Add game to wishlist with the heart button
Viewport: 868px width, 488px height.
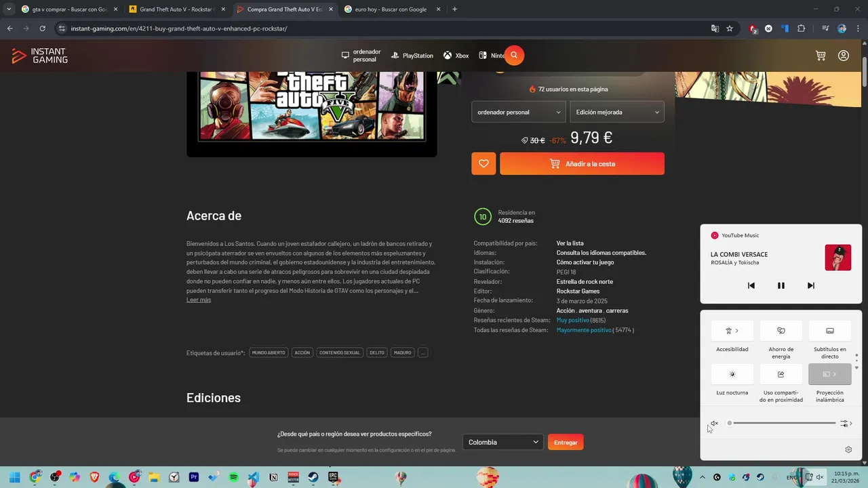click(484, 163)
